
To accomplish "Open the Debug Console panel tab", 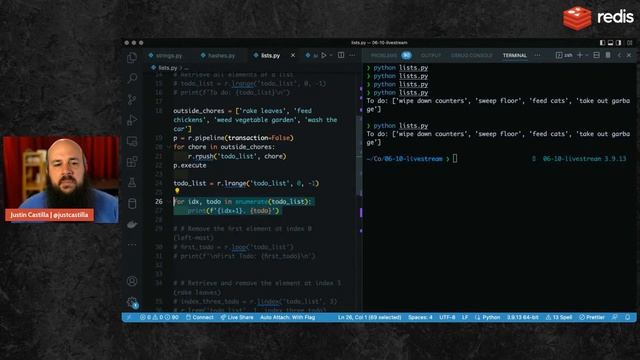I will point(471,55).
